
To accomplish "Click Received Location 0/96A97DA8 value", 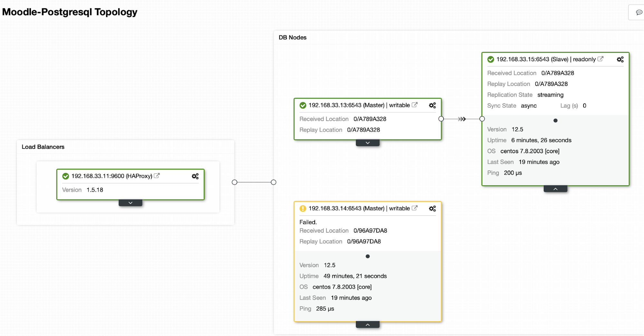I will coord(370,231).
